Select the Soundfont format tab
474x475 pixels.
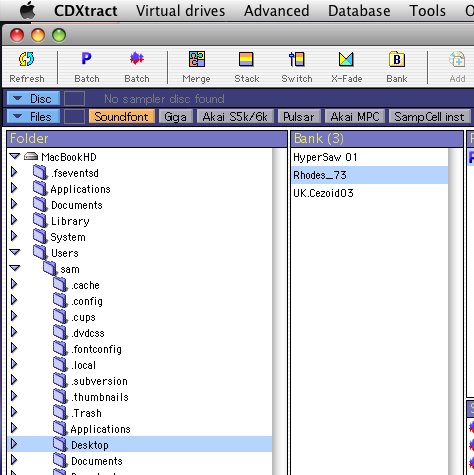click(122, 117)
